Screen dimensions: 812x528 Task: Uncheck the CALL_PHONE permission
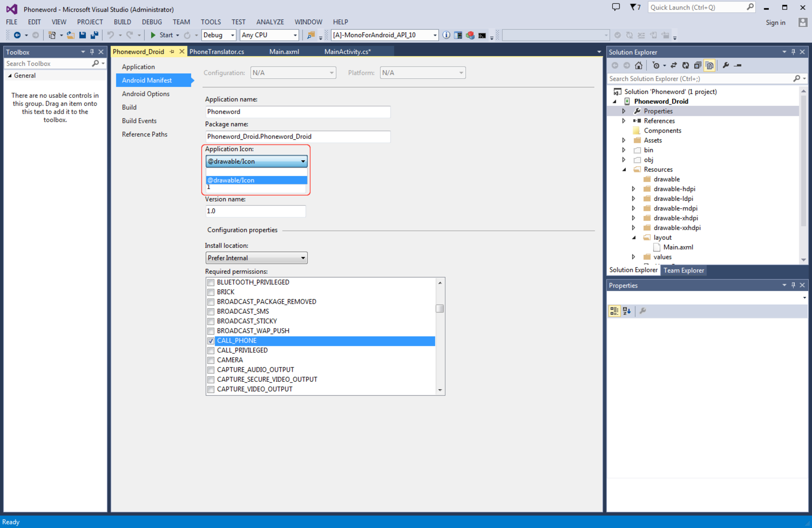(x=211, y=341)
